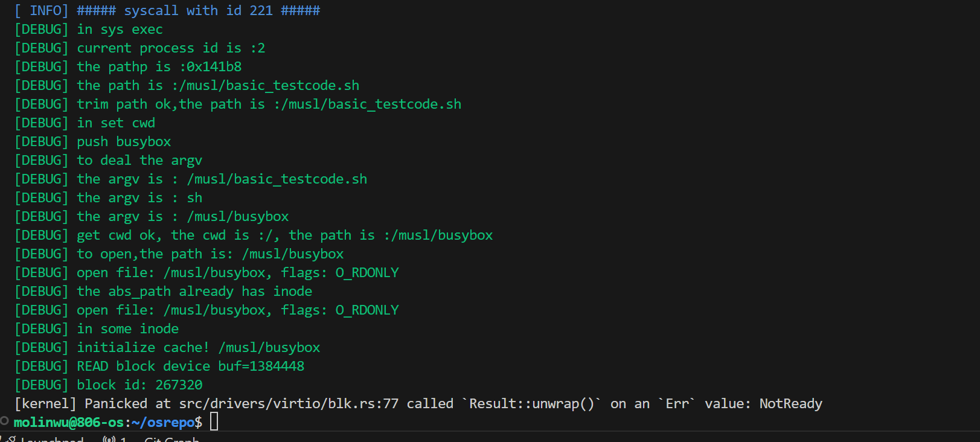Click the Launchpad rocket icon in status bar
This screenshot has height=442, width=980.
click(11, 439)
